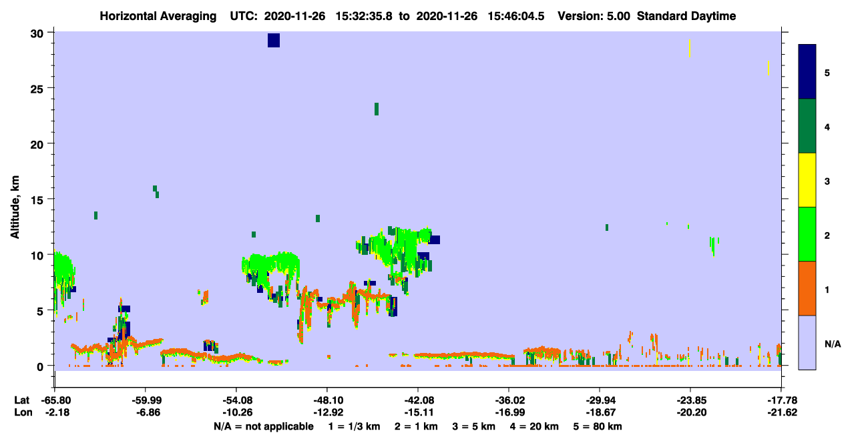Click the longitude value '-18.67'
Viewport: 868px width, 445px height.
pyautogui.click(x=600, y=412)
